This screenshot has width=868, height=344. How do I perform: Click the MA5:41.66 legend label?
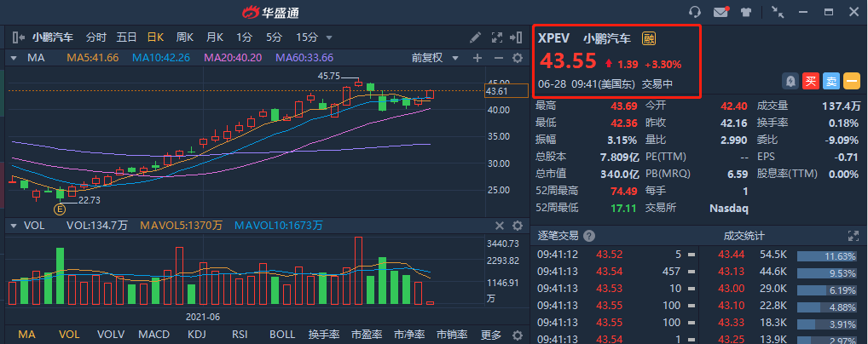(92, 58)
